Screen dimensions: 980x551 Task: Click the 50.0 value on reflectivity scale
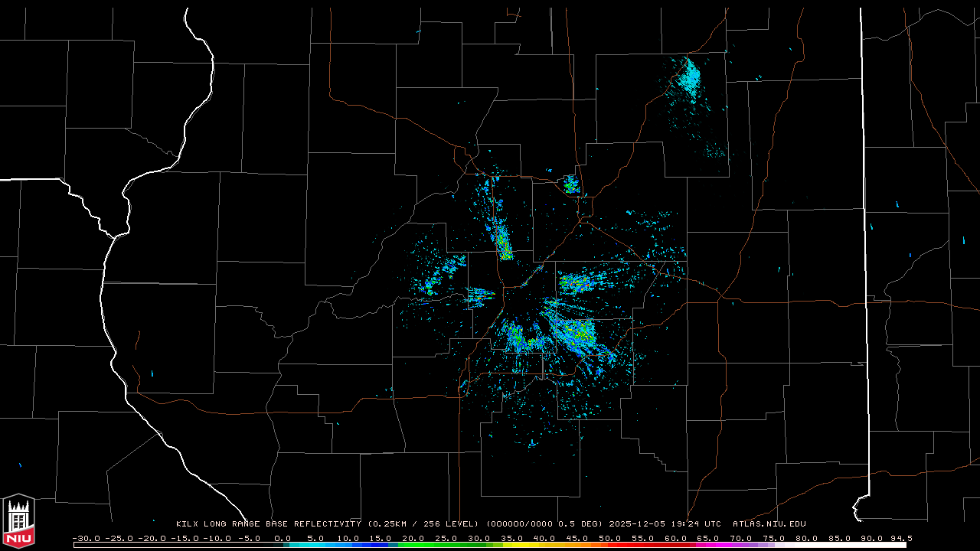[609, 538]
